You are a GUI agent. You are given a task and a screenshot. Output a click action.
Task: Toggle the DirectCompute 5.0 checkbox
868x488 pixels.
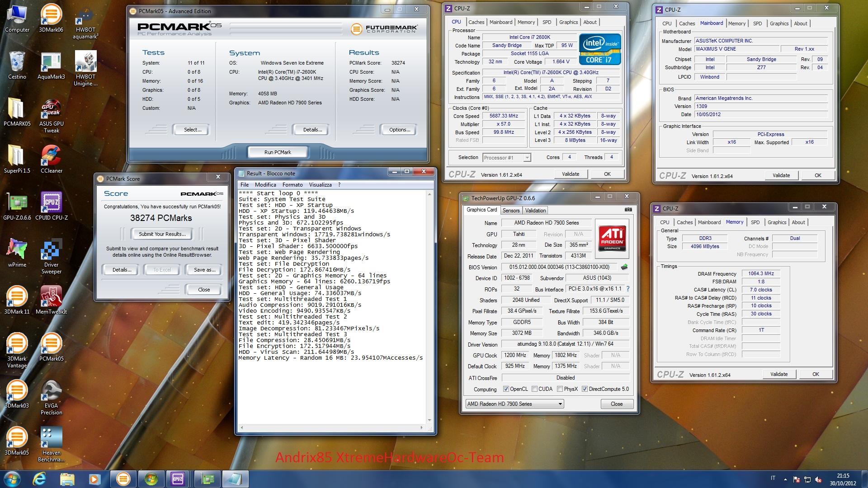click(x=585, y=389)
